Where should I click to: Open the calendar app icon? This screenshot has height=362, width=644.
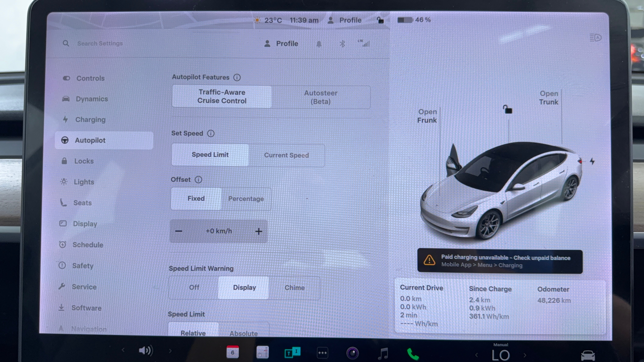233,352
